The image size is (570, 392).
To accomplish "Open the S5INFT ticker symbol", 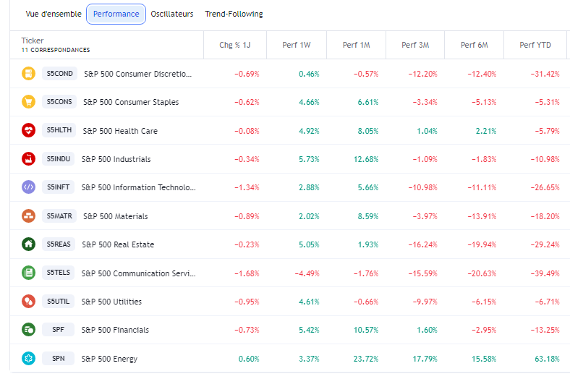I will coord(59,187).
